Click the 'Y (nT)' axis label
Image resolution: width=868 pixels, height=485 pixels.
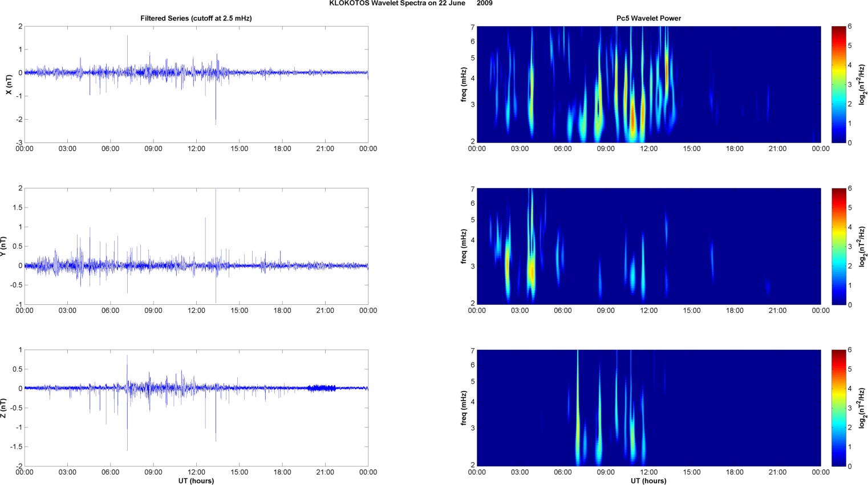pos(4,246)
